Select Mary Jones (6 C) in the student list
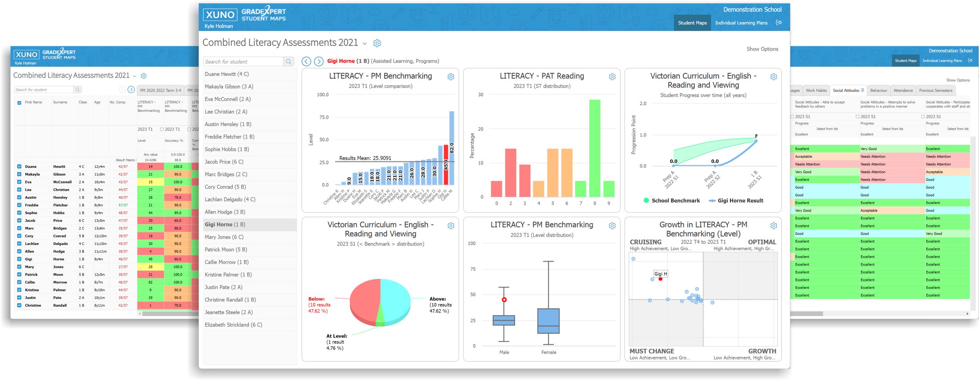Image resolution: width=980 pixels, height=381 pixels. pyautogui.click(x=250, y=237)
